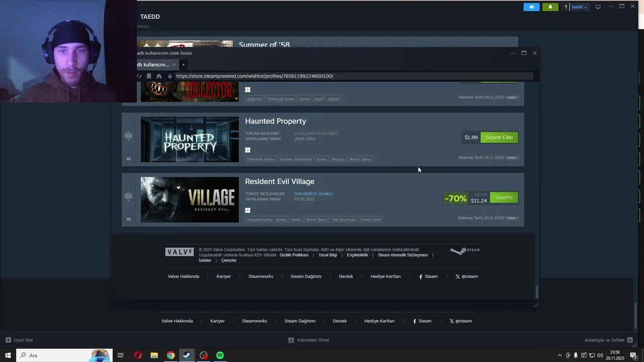Click the Haunted Property title

[275, 121]
